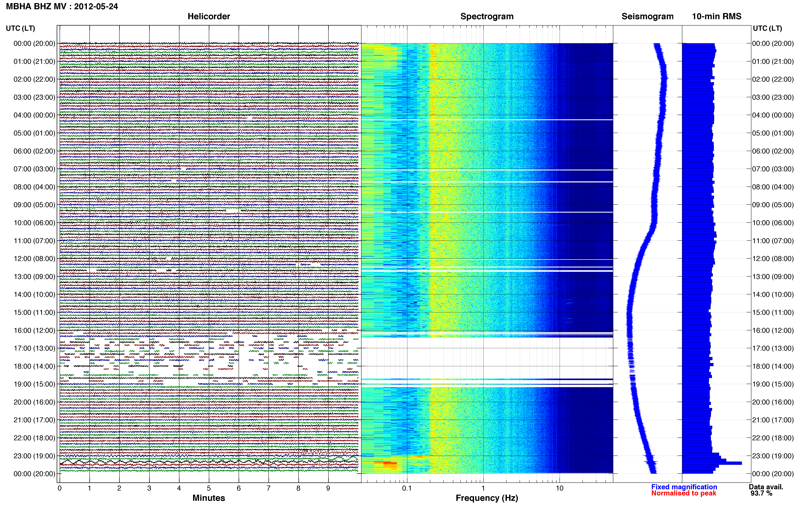Click the "14:00 (10:00)" label on the Helicorder axis
This screenshot has width=812, height=508.
[x=34, y=295]
